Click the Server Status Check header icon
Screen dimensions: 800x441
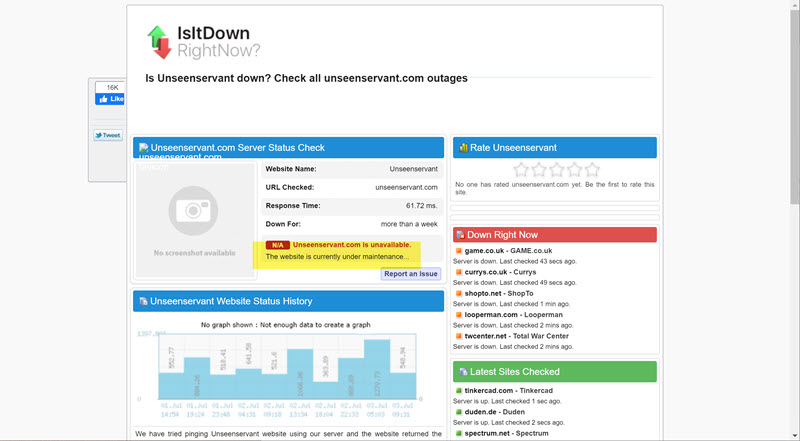pos(143,148)
